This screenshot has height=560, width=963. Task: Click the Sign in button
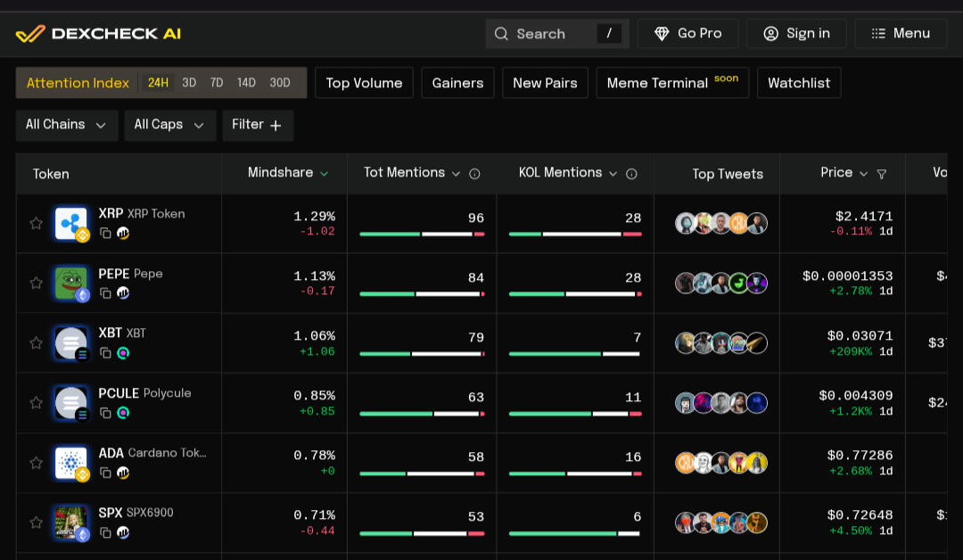point(796,34)
